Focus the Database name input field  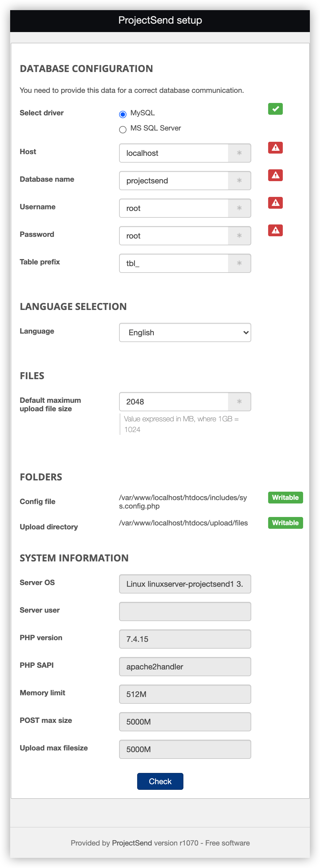[174, 181]
